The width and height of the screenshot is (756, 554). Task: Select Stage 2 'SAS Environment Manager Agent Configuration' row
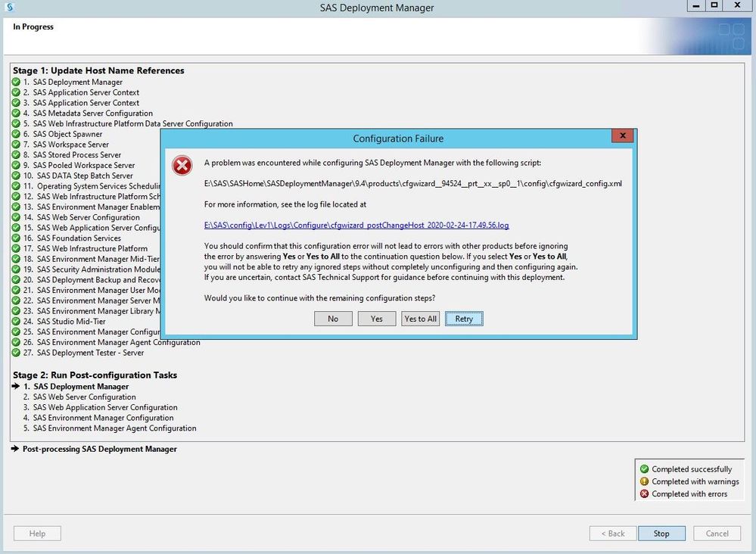point(110,428)
